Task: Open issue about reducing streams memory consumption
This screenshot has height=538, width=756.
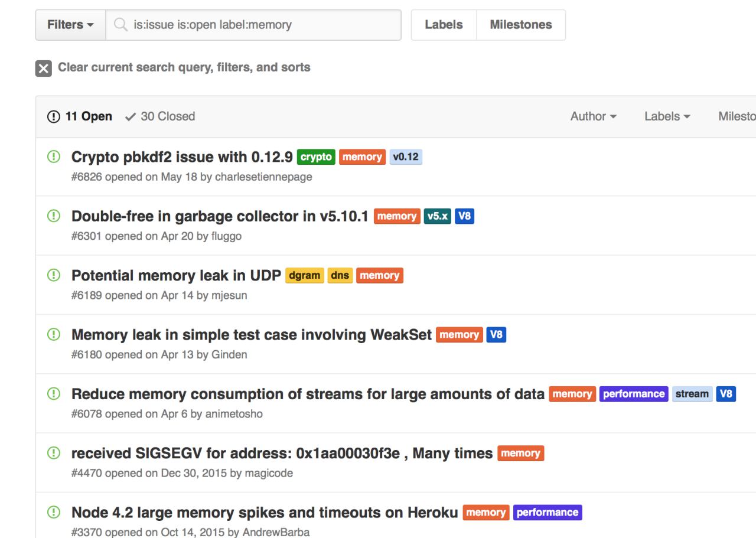Action: (308, 394)
